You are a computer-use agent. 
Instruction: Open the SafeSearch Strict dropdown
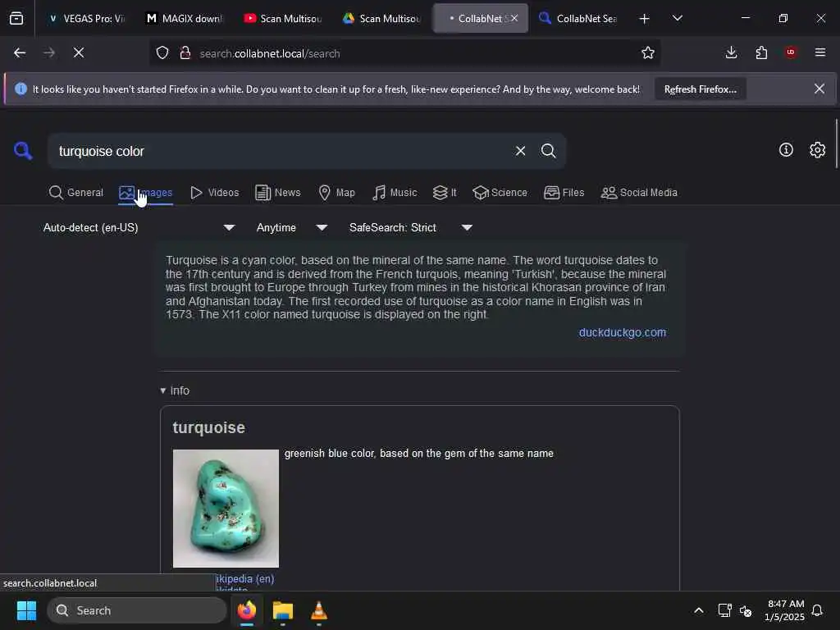click(x=411, y=228)
